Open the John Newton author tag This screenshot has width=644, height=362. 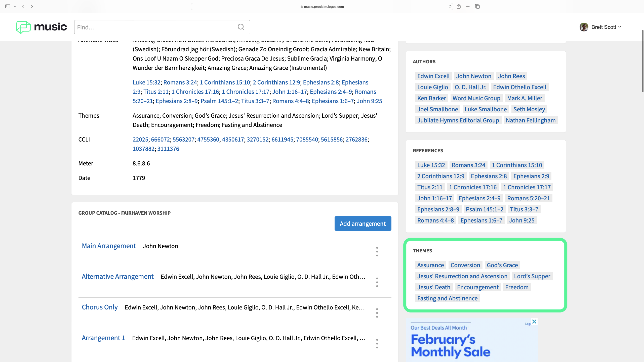click(473, 76)
